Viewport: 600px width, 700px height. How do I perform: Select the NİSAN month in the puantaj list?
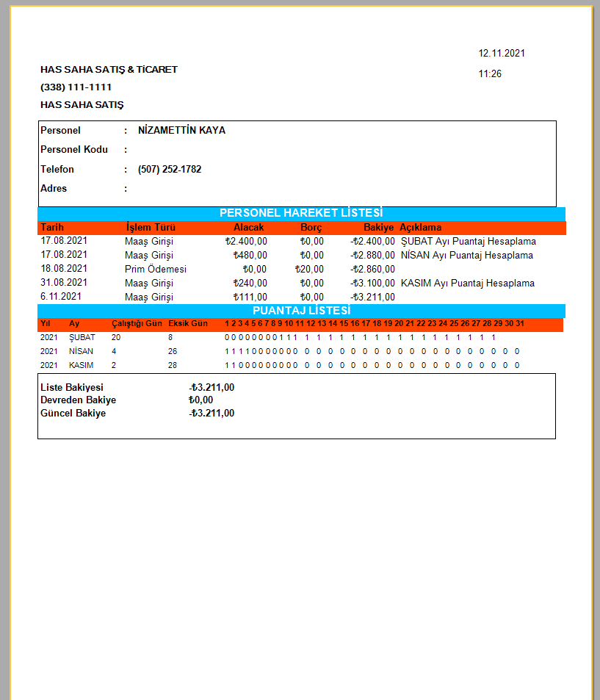(81, 352)
